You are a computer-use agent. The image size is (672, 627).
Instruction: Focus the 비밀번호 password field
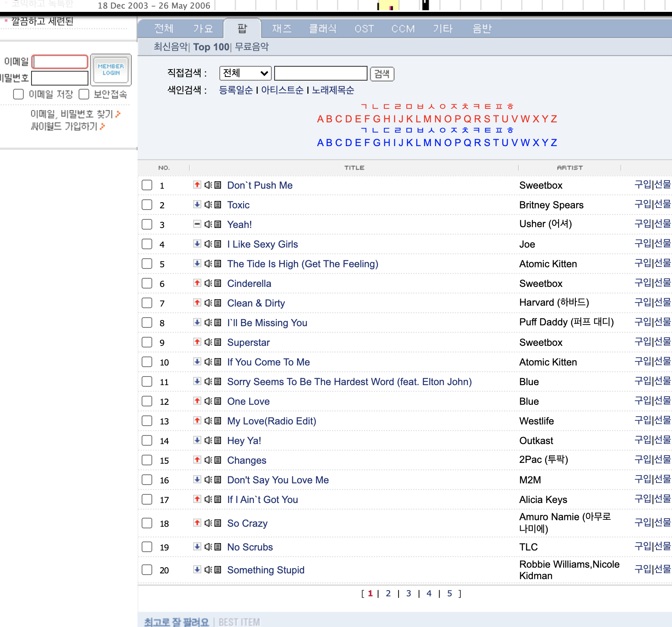click(60, 78)
